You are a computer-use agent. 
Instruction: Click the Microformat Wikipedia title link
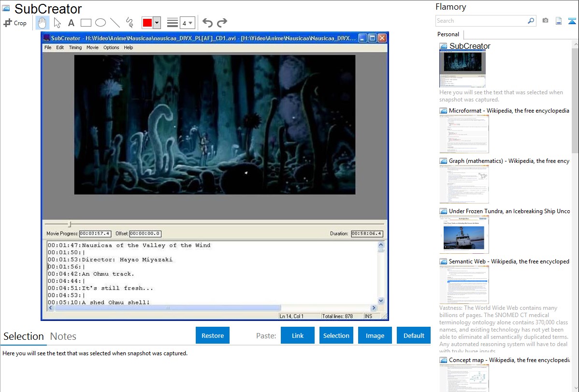(x=509, y=111)
